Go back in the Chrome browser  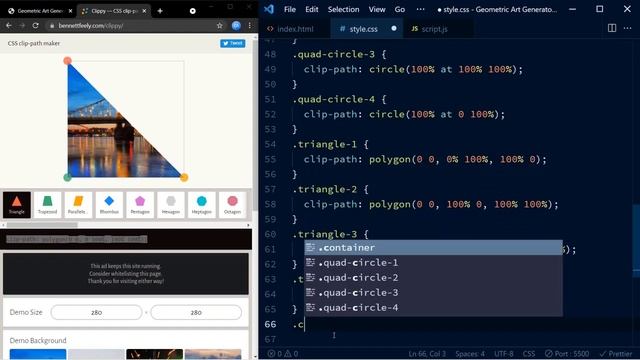point(9,25)
